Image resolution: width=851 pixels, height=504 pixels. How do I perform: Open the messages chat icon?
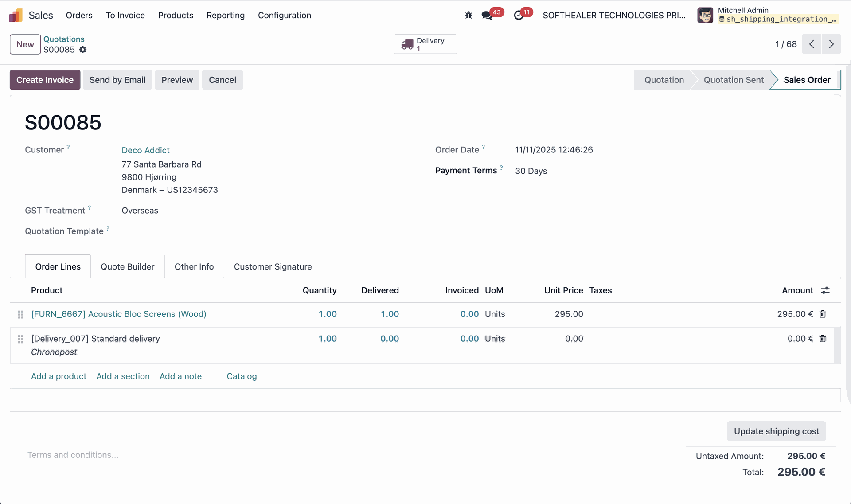487,16
